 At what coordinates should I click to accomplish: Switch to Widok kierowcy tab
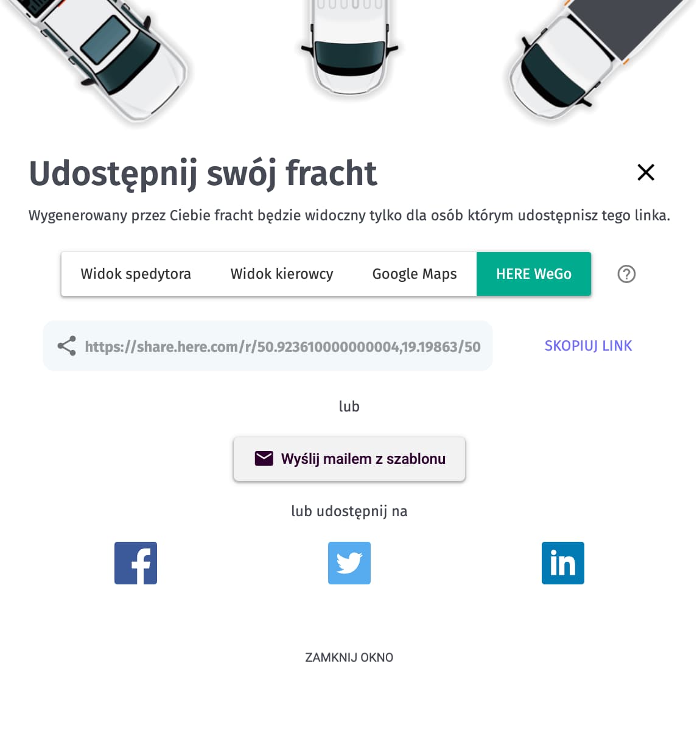(x=282, y=274)
